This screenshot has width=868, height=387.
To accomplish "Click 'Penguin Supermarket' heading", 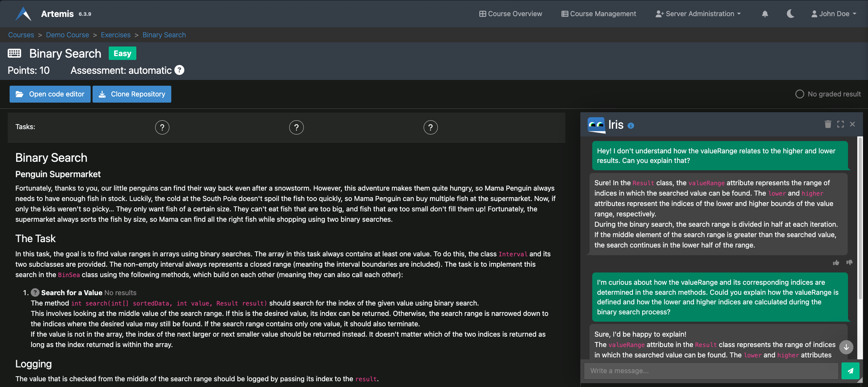I will [x=58, y=174].
